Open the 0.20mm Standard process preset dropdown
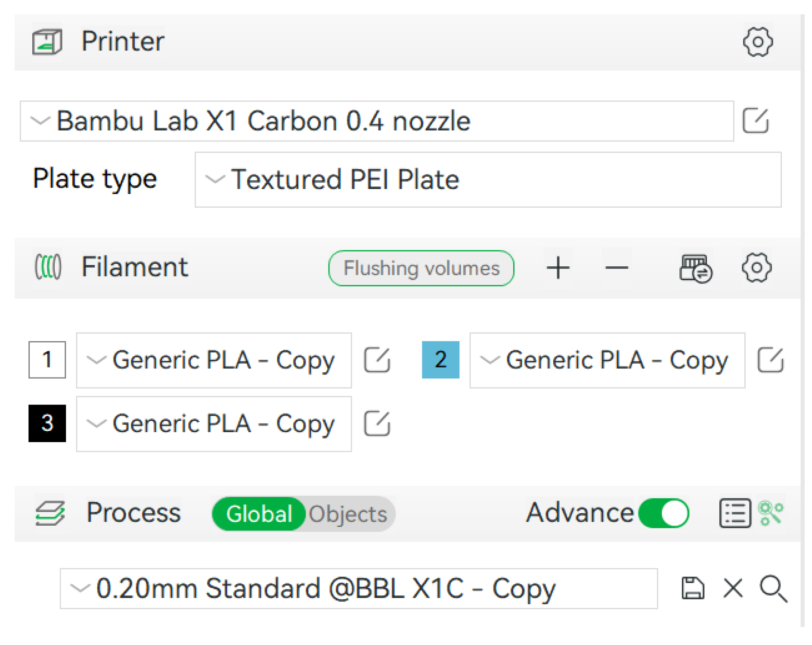This screenshot has width=812, height=645. (358, 588)
